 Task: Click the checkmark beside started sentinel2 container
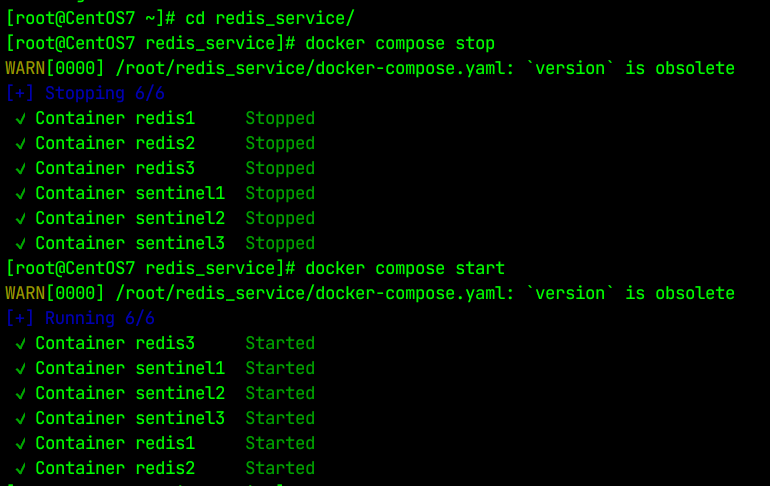tap(21, 394)
